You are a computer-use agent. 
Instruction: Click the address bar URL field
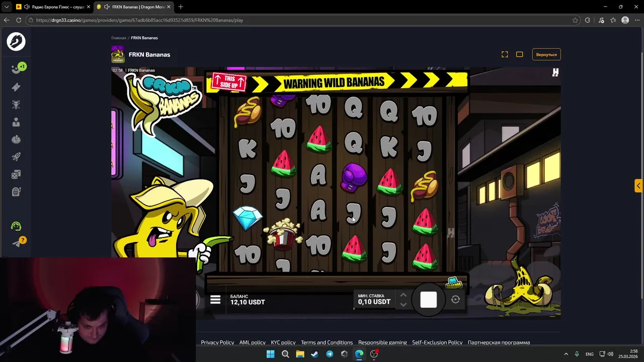click(x=302, y=20)
